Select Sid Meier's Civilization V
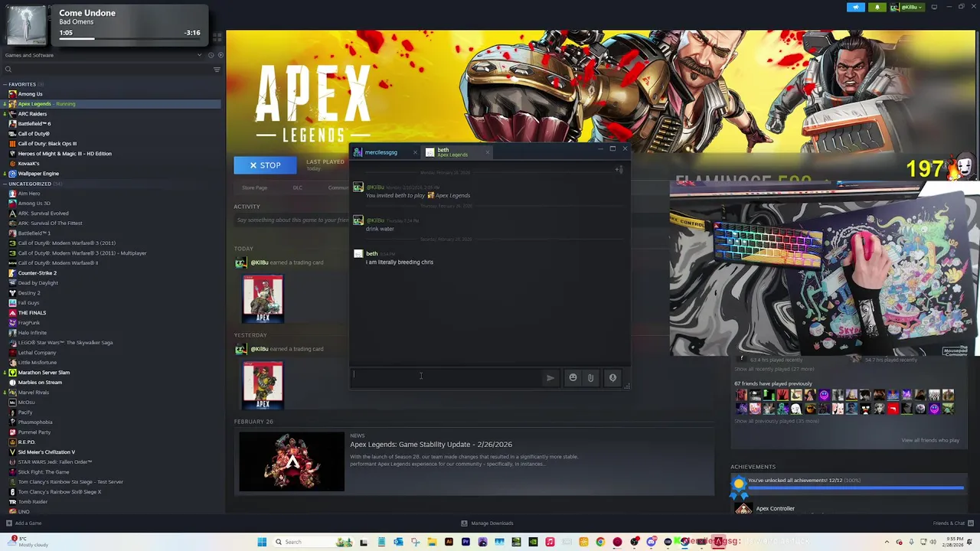Image resolution: width=980 pixels, height=551 pixels. point(47,452)
